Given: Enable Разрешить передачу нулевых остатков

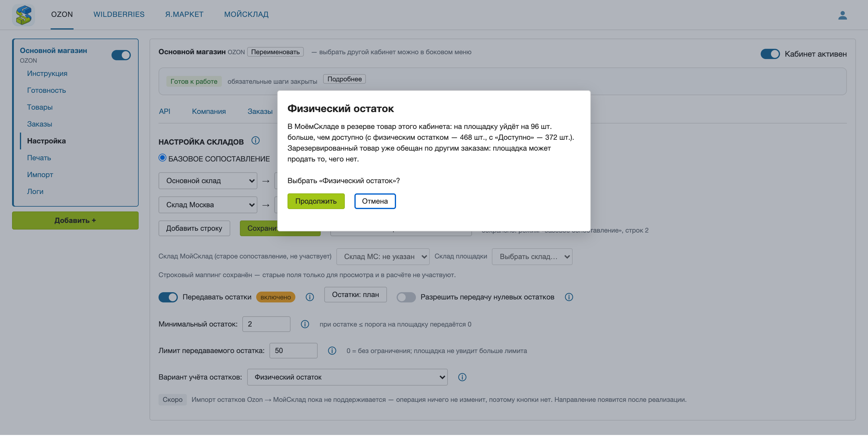Looking at the screenshot, I should 406,297.
